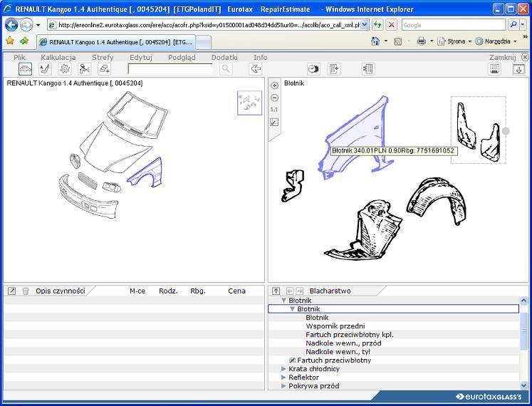Click the trash icon in operations panel
Viewport: 532px width, 406px height.
(x=26, y=291)
